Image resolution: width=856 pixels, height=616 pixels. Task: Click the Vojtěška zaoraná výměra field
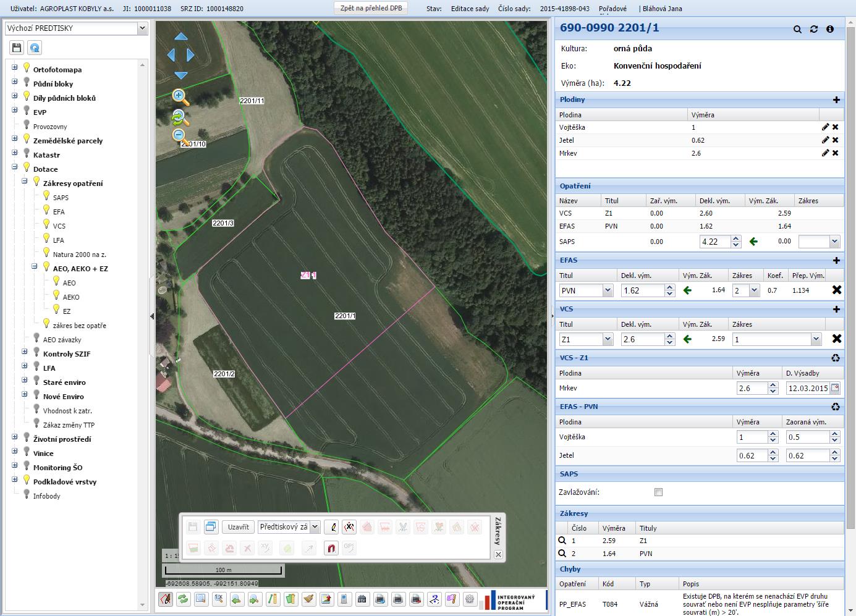pyautogui.click(x=808, y=437)
